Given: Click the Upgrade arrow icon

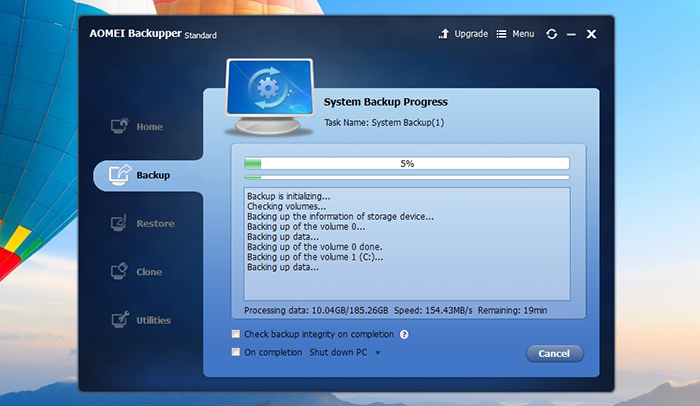Looking at the screenshot, I should click(x=444, y=34).
